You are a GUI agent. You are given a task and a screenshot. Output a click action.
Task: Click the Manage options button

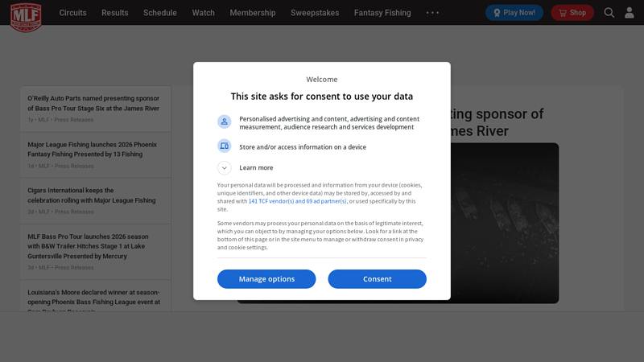266,279
